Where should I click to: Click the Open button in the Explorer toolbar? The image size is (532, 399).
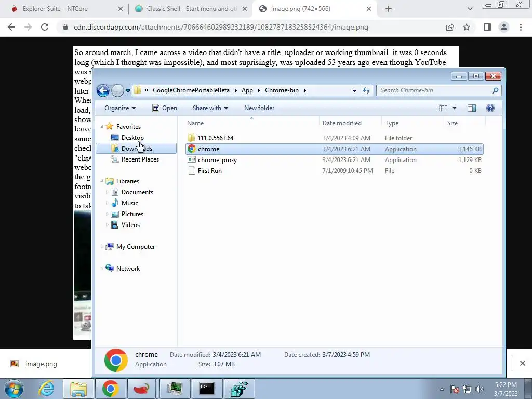165,108
